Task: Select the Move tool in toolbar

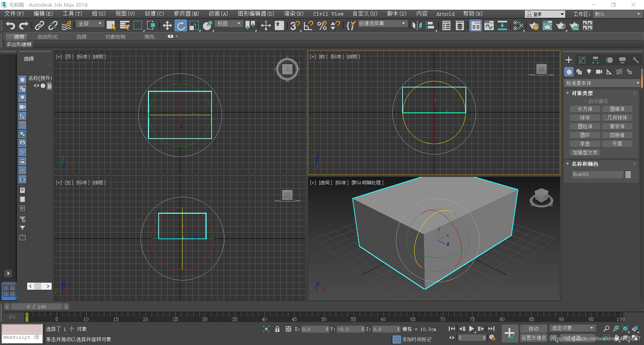Action: click(167, 26)
